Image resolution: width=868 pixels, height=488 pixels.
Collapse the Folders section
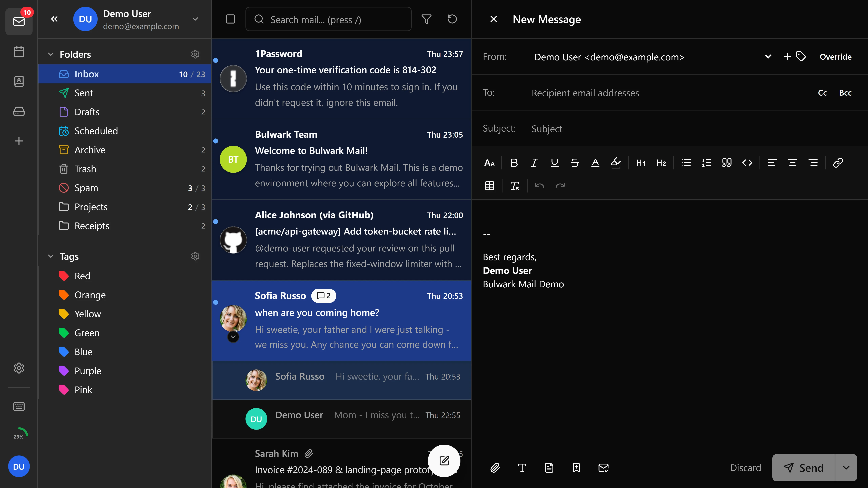click(51, 54)
